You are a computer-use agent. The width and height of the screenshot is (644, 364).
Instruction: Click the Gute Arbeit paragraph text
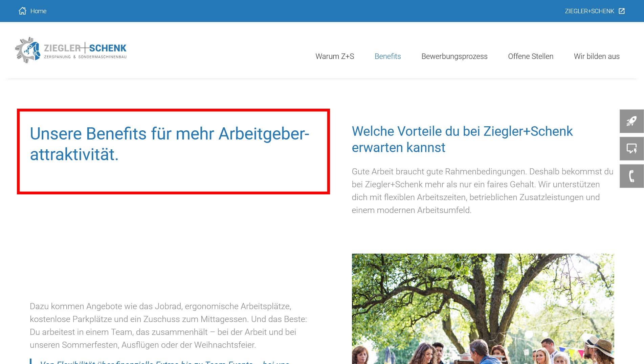(482, 191)
